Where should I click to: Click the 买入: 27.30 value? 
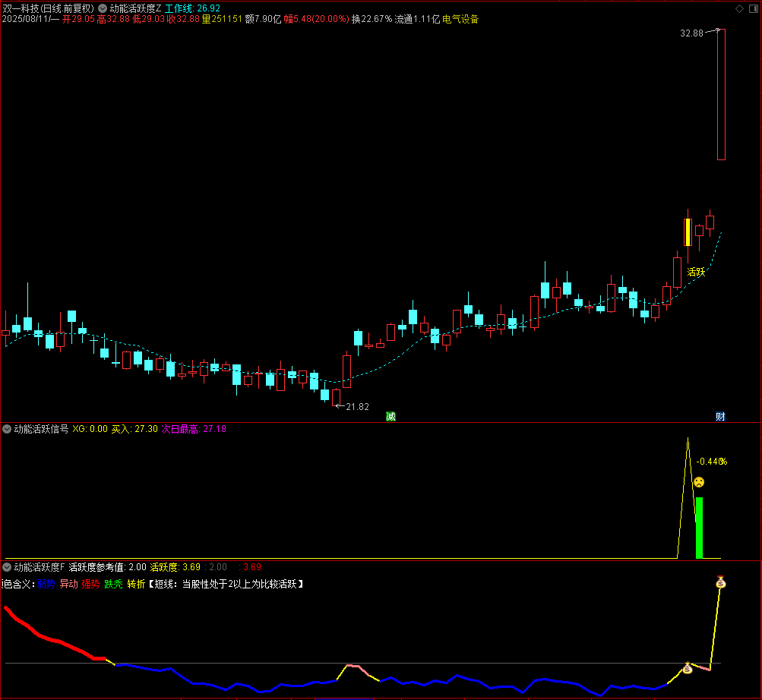[x=134, y=429]
